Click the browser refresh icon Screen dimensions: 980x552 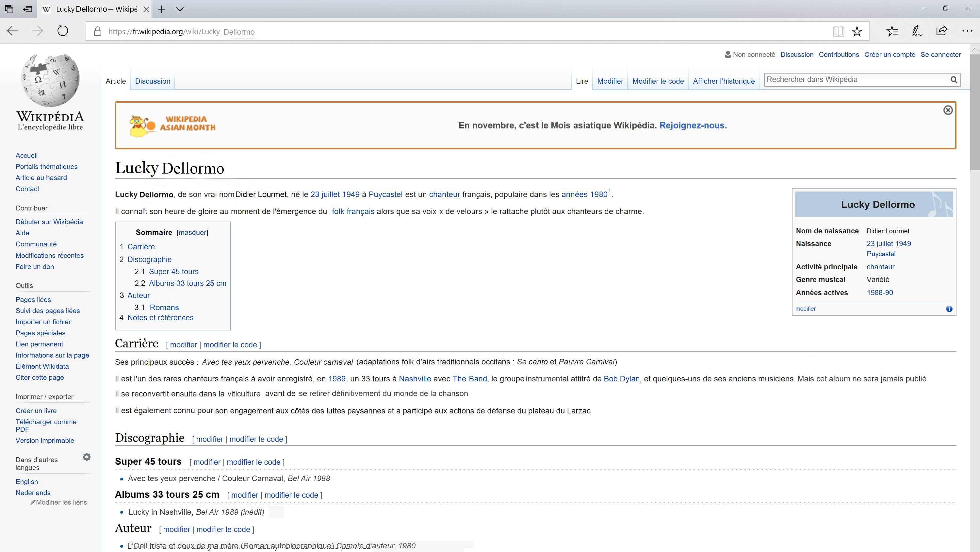(x=63, y=31)
